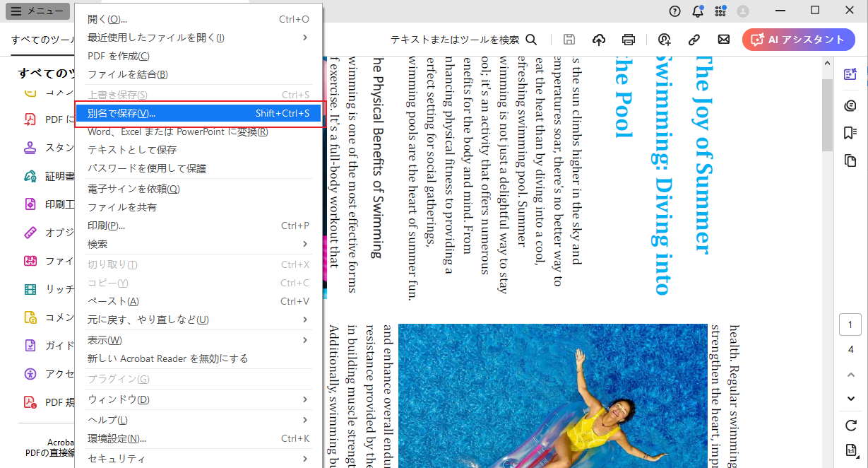Open the apps grid icon

(720, 11)
